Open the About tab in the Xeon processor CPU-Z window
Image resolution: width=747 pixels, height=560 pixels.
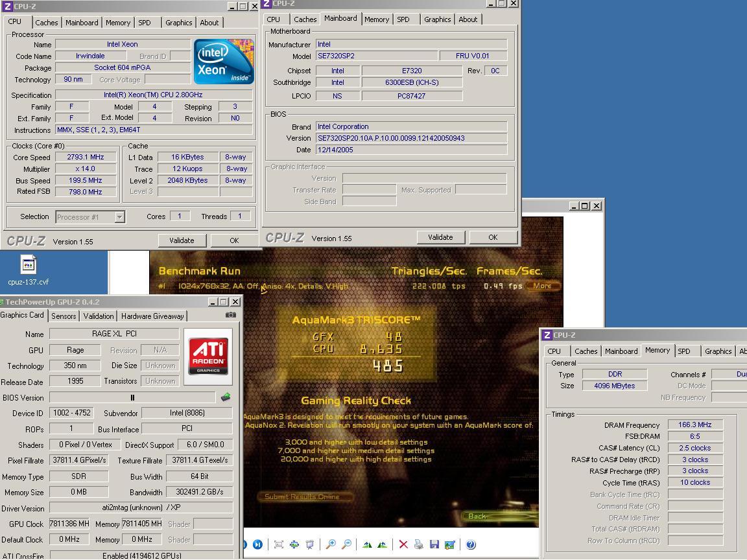pos(209,23)
